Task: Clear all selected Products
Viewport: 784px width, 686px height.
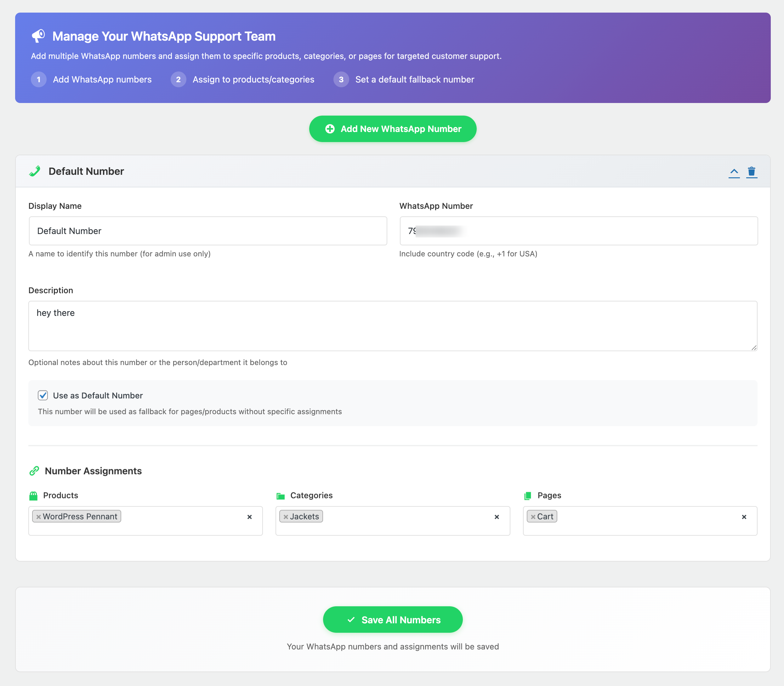Action: [249, 517]
